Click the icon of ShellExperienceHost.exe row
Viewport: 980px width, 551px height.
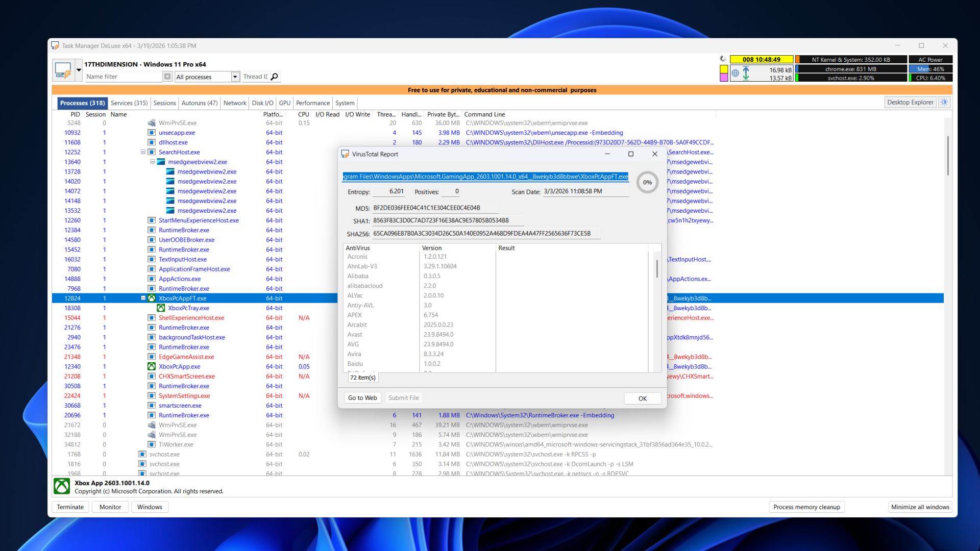(x=152, y=318)
